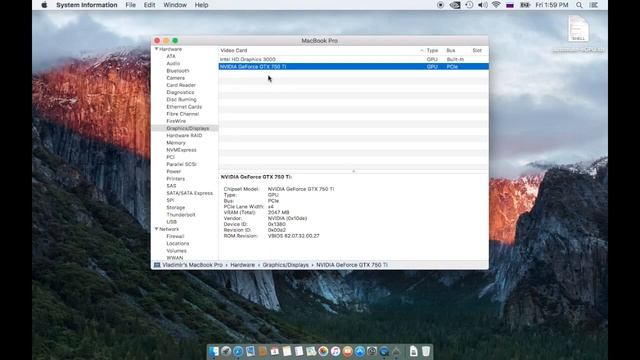Screen dimensions: 640x360
Task: Select Thunderbolt in the sidebar
Action: pyautogui.click(x=181, y=215)
